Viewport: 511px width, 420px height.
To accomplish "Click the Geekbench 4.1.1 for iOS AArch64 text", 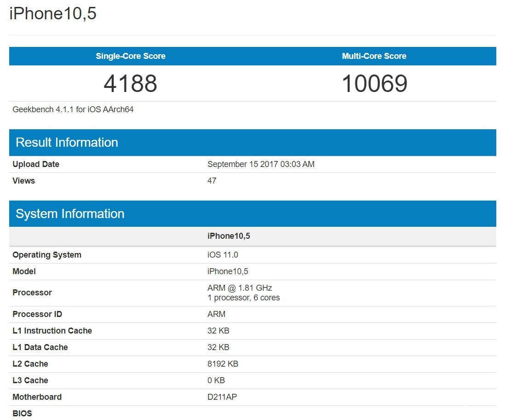I will (73, 109).
